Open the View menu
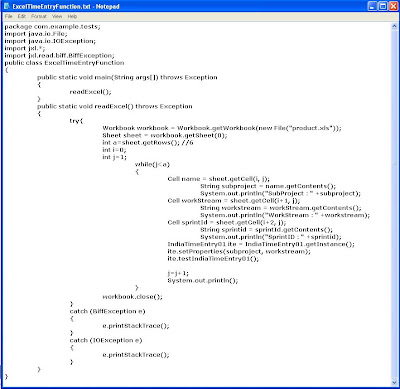Screen dimensions: 400x389 [x=57, y=16]
